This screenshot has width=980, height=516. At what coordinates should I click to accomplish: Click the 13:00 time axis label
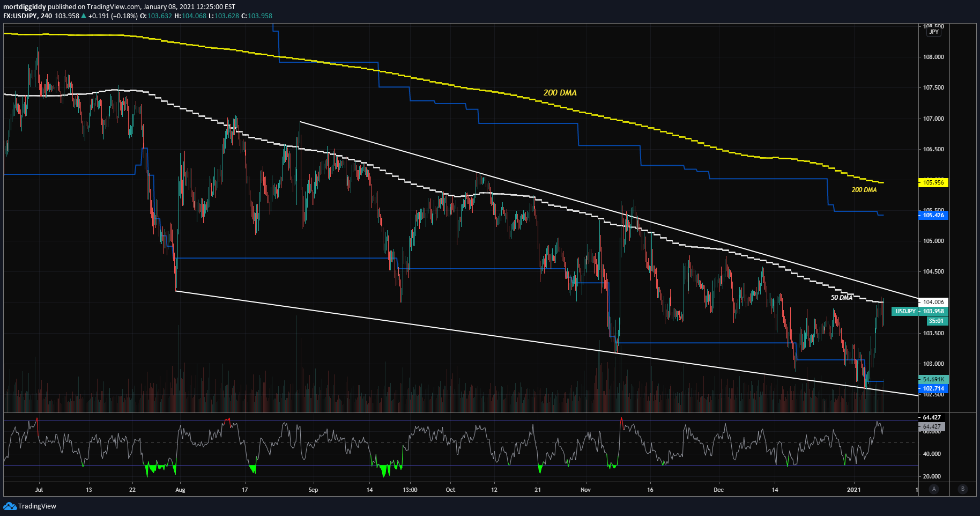tap(410, 490)
